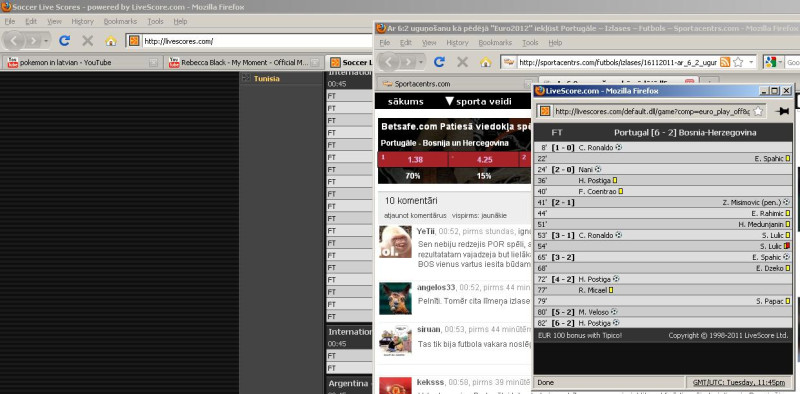
Task: Click the 'atjaunot komentārus' link
Action: (415, 215)
